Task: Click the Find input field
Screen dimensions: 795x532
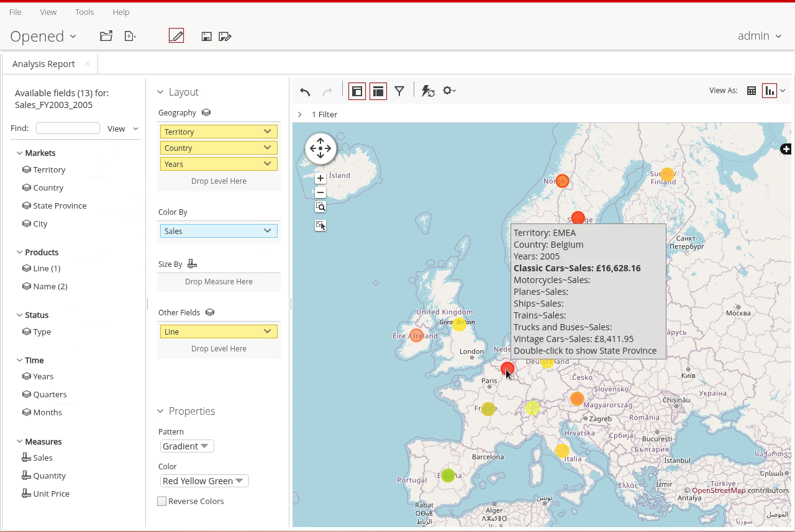Action: [x=68, y=128]
